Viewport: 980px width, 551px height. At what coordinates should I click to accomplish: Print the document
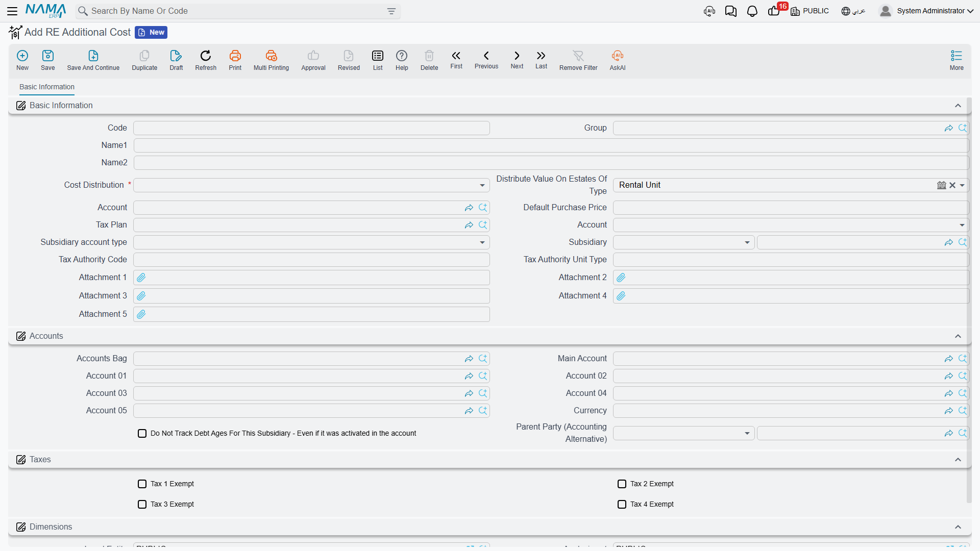pos(235,60)
